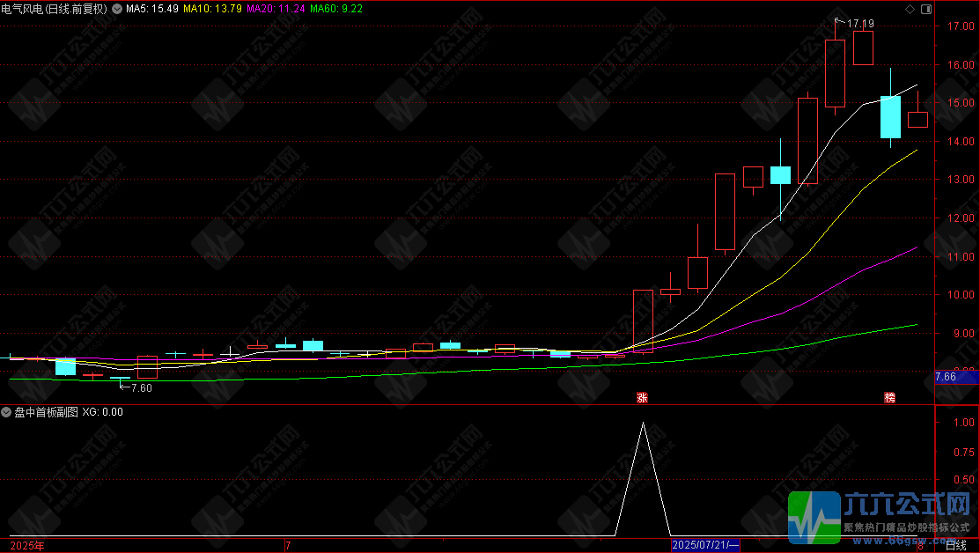Screen dimensions: 980x553
Task: Click the MA10: 13.79 label
Action: click(x=212, y=9)
